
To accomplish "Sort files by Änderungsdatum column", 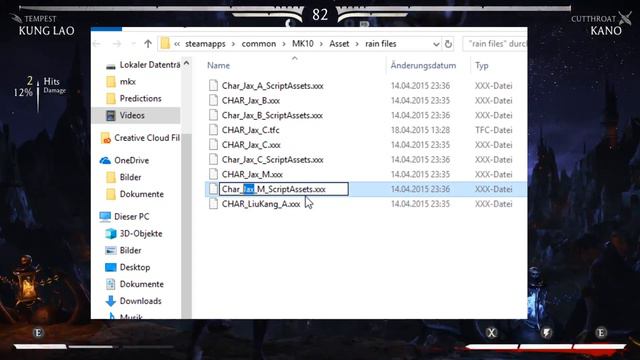I will (x=423, y=65).
